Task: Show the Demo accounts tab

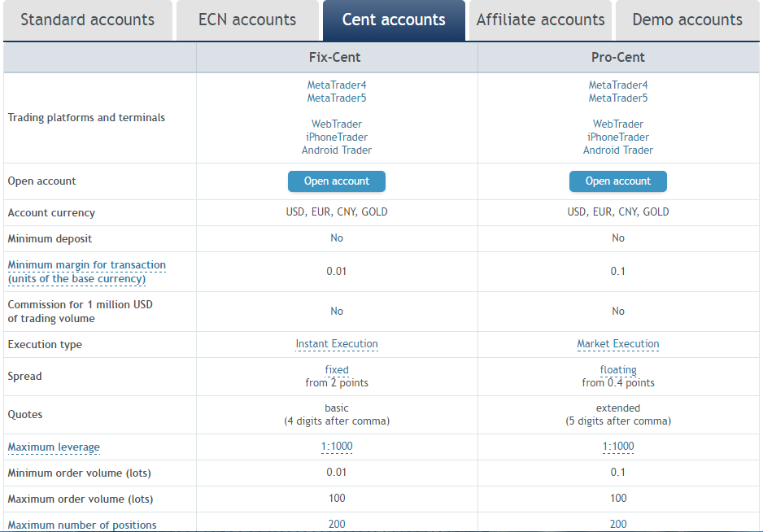Action: coord(687,20)
